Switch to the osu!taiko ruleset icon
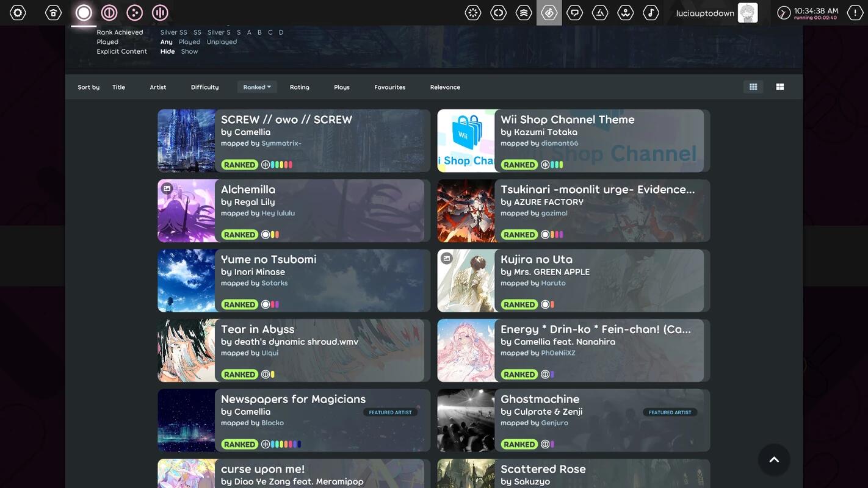 point(109,13)
